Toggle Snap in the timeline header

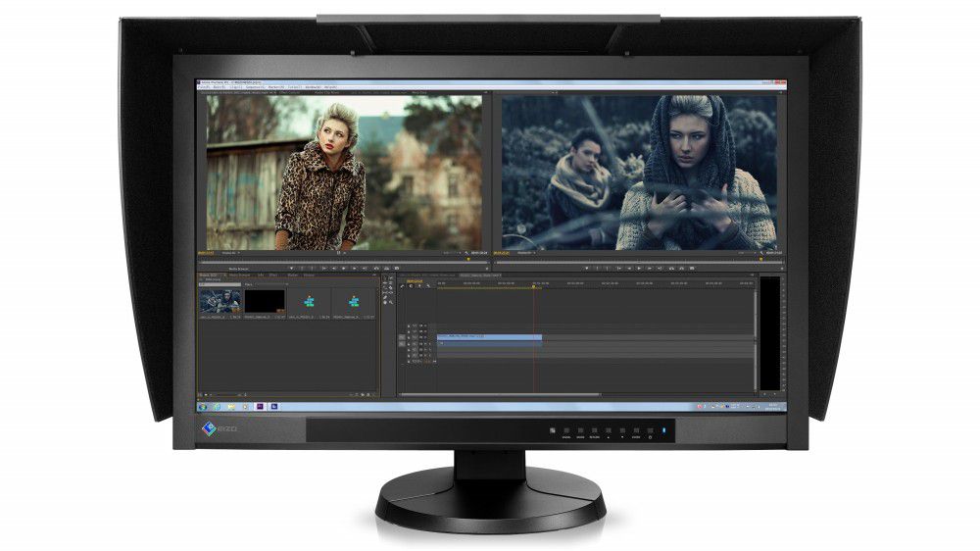click(411, 286)
